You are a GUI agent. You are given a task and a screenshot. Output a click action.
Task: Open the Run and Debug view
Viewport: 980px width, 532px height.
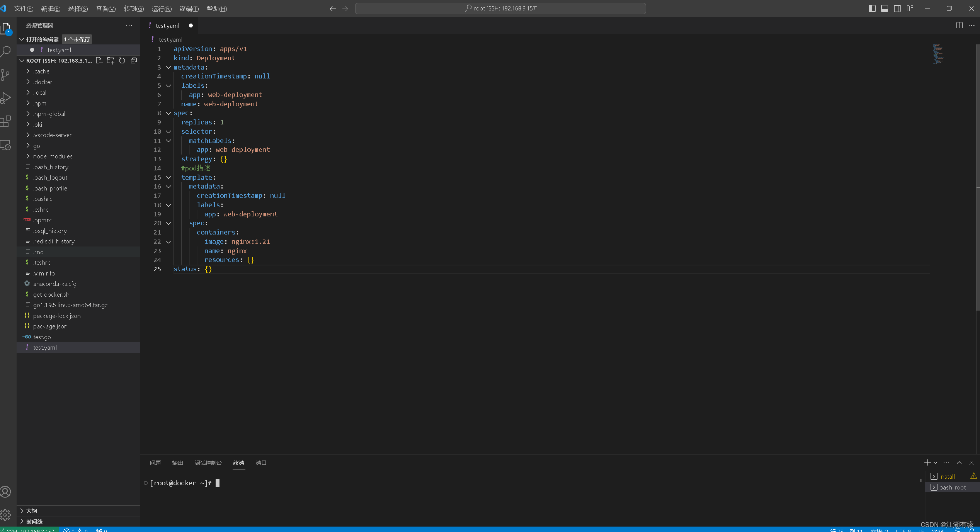click(6, 98)
